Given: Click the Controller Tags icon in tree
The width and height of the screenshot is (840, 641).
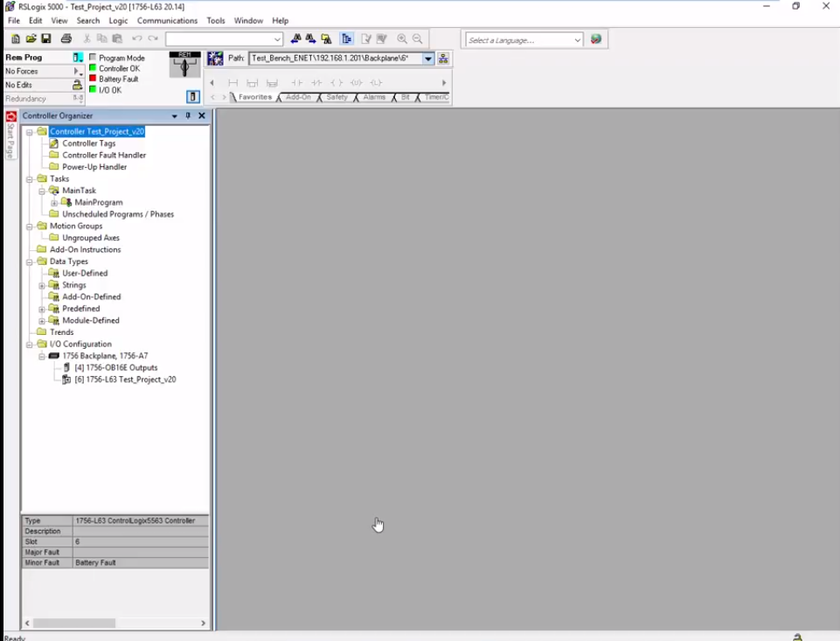Looking at the screenshot, I should (54, 143).
